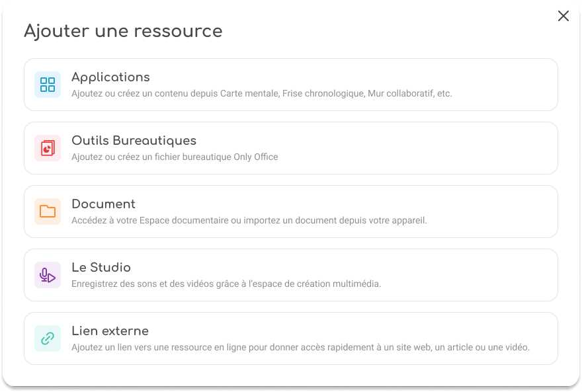The image size is (582, 392).
Task: Choose the Outils Bureautiques title
Action: [134, 141]
